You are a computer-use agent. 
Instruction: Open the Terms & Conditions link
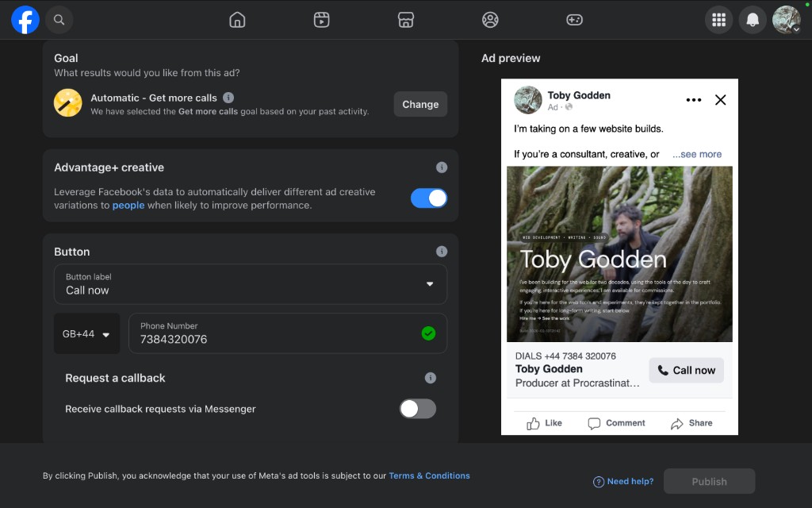click(429, 476)
